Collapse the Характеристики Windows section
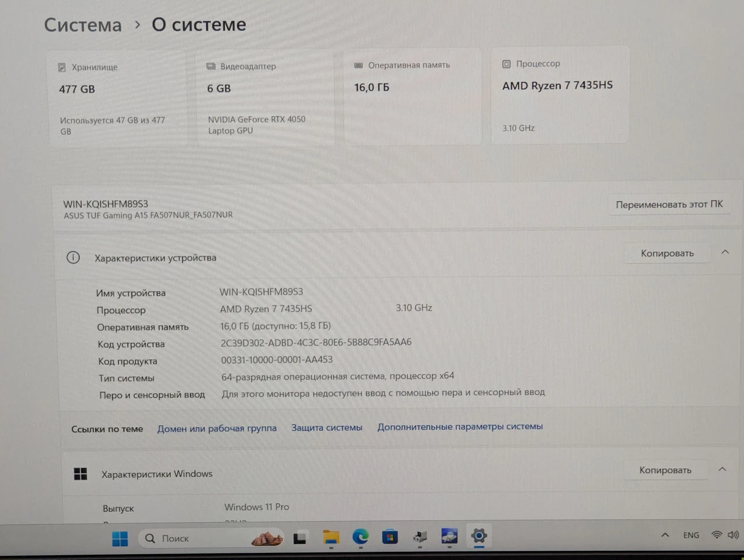744x560 pixels. click(x=722, y=469)
